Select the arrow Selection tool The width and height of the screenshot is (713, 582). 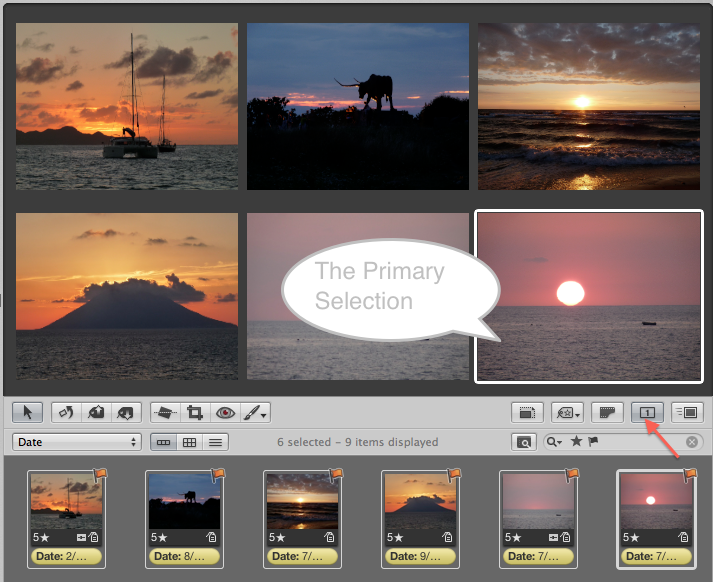[x=27, y=411]
